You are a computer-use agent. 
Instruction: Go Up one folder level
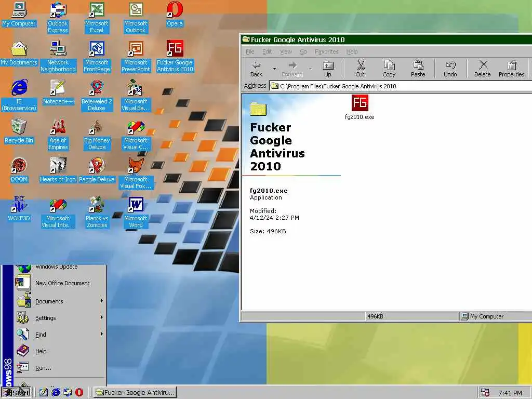(328, 69)
